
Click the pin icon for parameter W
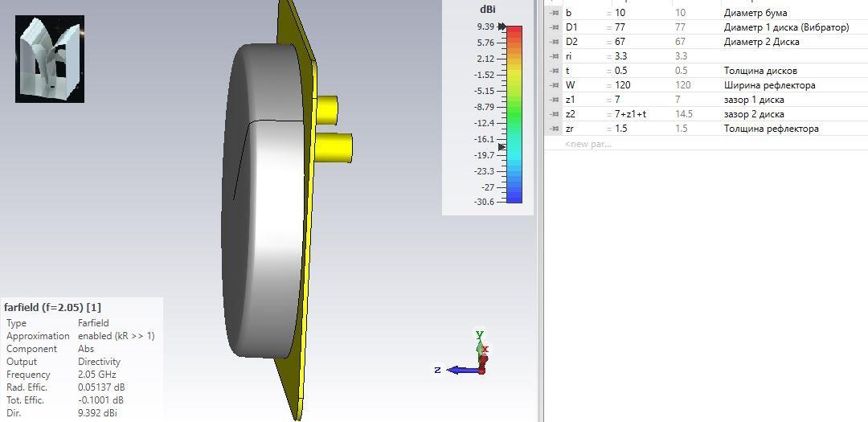tap(554, 85)
